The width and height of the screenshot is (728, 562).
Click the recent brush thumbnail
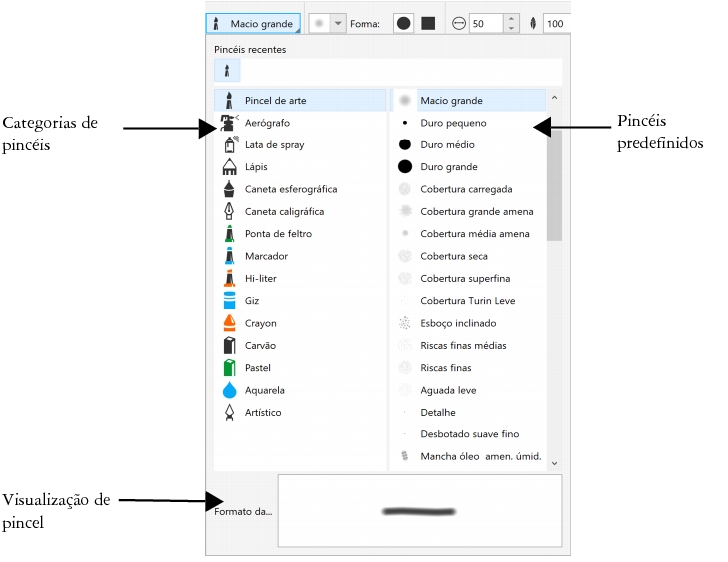click(227, 71)
